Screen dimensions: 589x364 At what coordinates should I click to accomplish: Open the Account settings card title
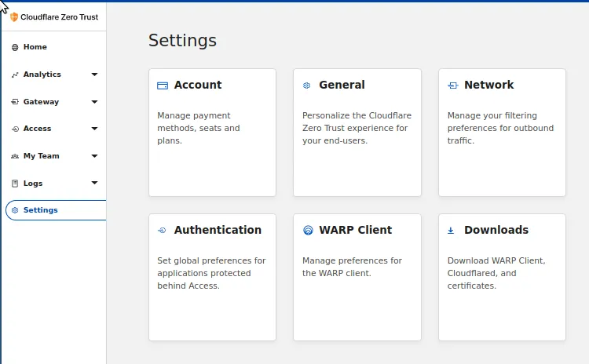click(198, 85)
